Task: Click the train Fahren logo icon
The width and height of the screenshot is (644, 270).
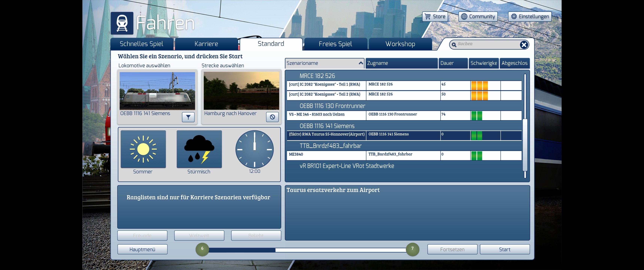Action: pyautogui.click(x=122, y=23)
